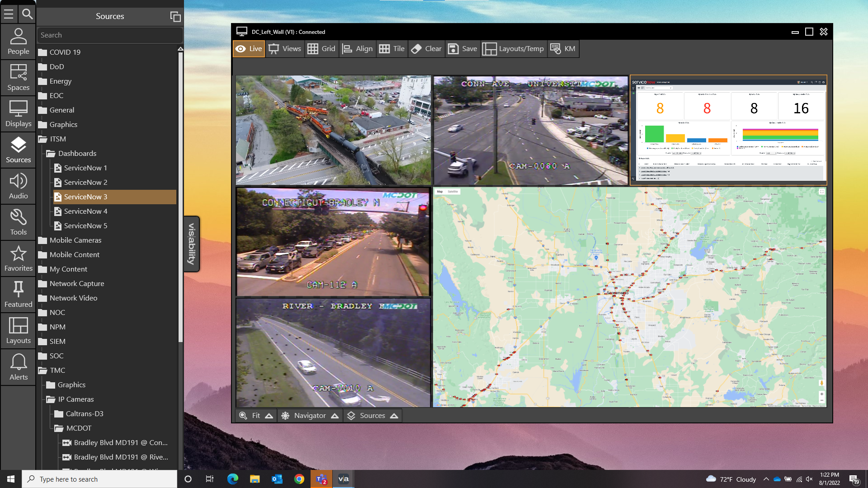Toggle the Grid overlay button
The image size is (868, 488).
pyautogui.click(x=321, y=49)
